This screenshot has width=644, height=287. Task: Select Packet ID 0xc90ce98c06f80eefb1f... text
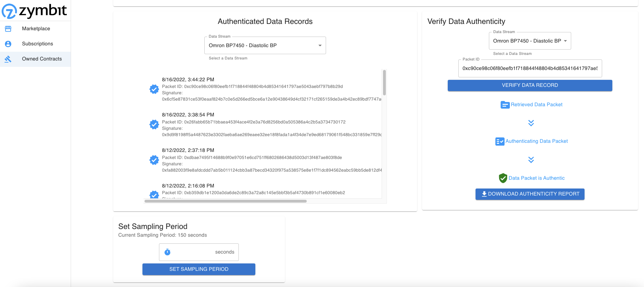point(252,87)
